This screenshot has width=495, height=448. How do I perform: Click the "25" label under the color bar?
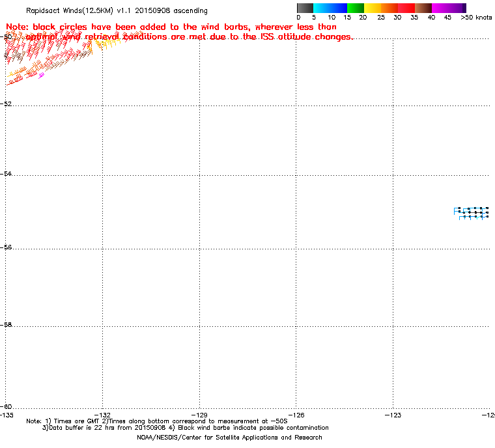point(381,18)
